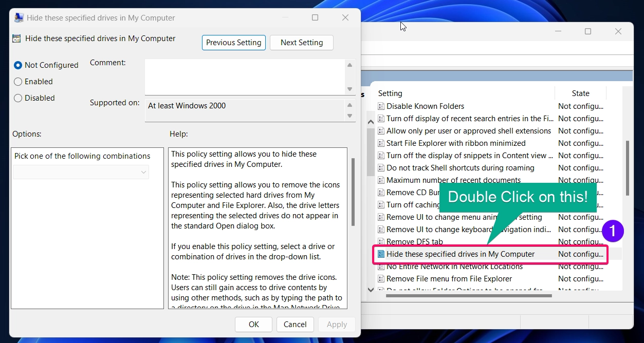Click the Supported on down scroll arrow
644x343 pixels.
(350, 116)
